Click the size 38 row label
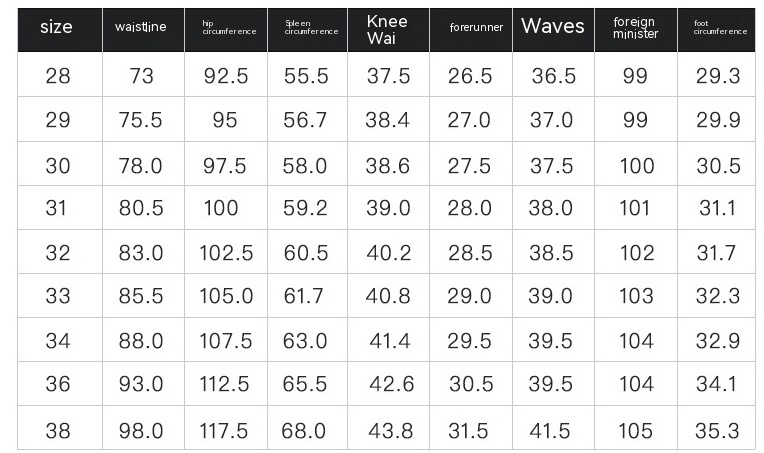764x453 pixels. [x=58, y=431]
